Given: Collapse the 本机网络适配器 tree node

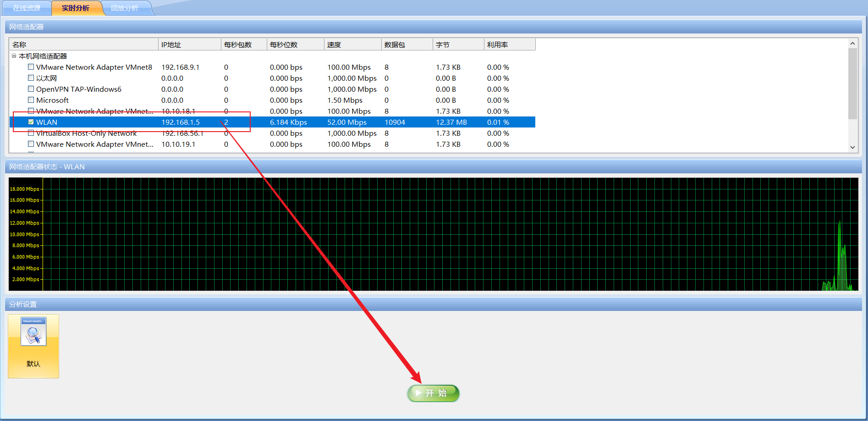Looking at the screenshot, I should [14, 56].
